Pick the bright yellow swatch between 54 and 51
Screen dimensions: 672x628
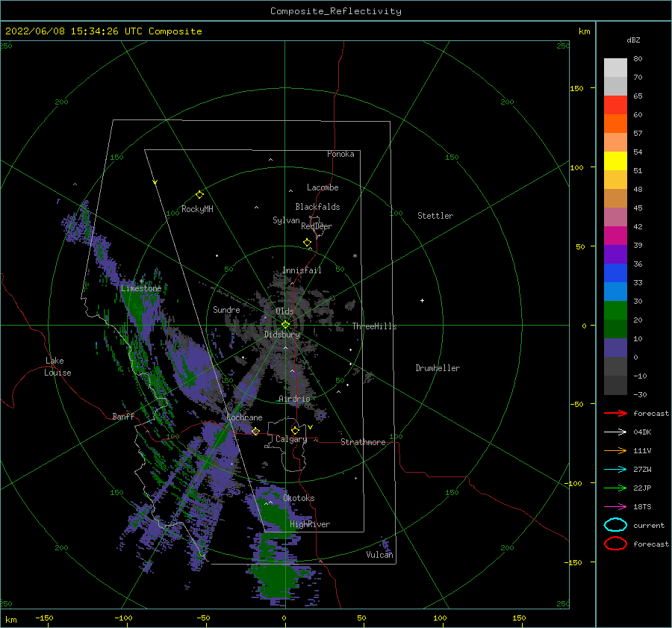click(615, 161)
